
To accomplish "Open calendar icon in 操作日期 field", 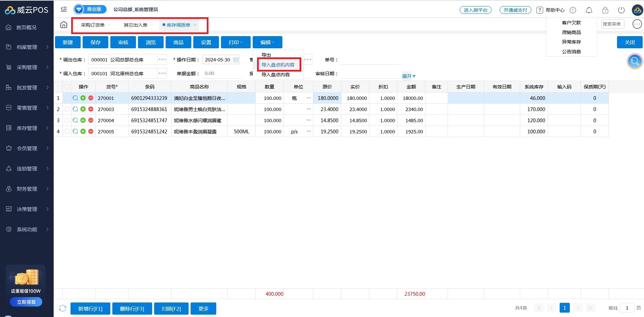I will coord(235,60).
